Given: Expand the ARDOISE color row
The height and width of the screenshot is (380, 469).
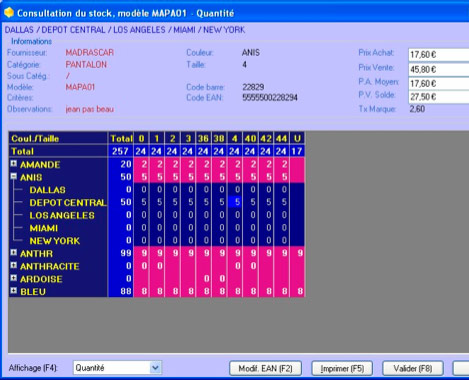Looking at the screenshot, I should point(14,278).
